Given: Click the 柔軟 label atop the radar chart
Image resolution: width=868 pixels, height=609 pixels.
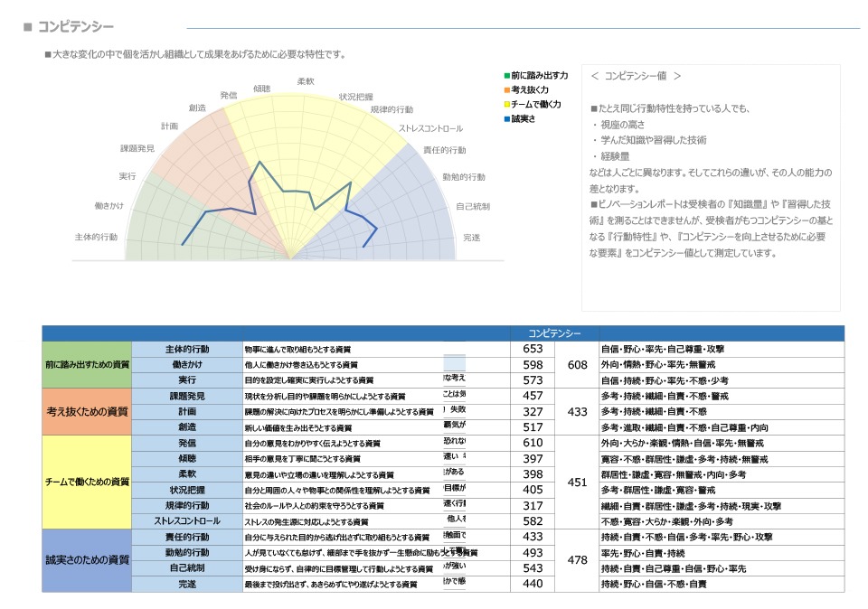Looking at the screenshot, I should click(x=306, y=82).
